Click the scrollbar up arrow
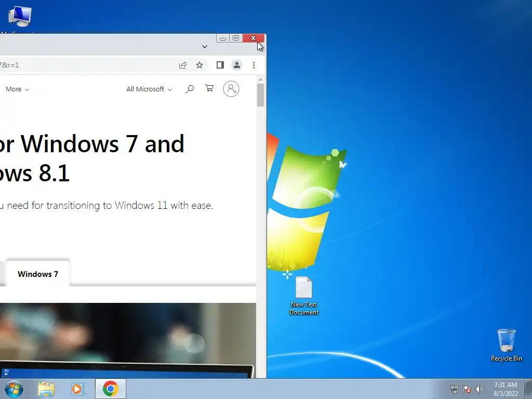The height and width of the screenshot is (399, 532). pos(261,79)
